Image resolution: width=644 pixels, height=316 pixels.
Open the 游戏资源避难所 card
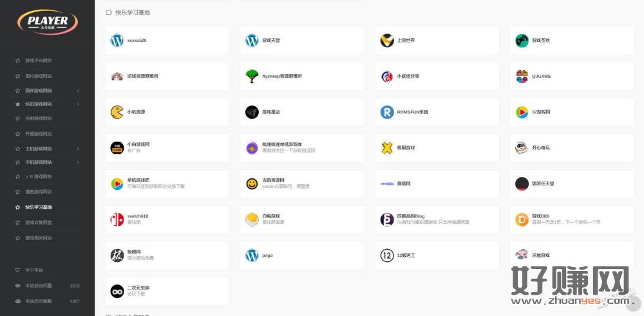pyautogui.click(x=167, y=77)
